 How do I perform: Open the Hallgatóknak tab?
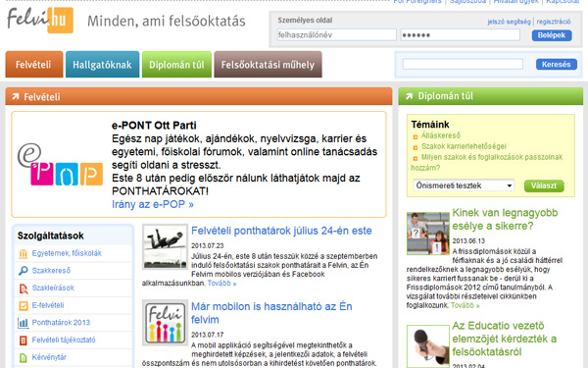(x=102, y=65)
